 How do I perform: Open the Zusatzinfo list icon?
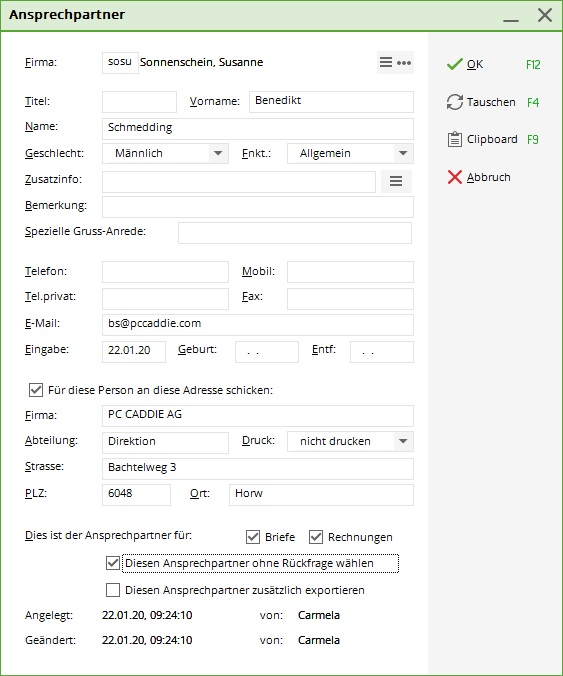396,181
